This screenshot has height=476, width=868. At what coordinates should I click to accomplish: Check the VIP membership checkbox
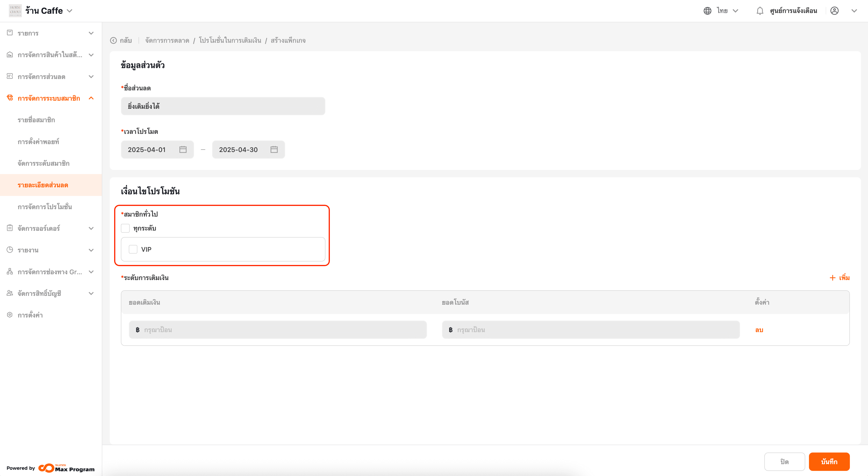coord(133,249)
